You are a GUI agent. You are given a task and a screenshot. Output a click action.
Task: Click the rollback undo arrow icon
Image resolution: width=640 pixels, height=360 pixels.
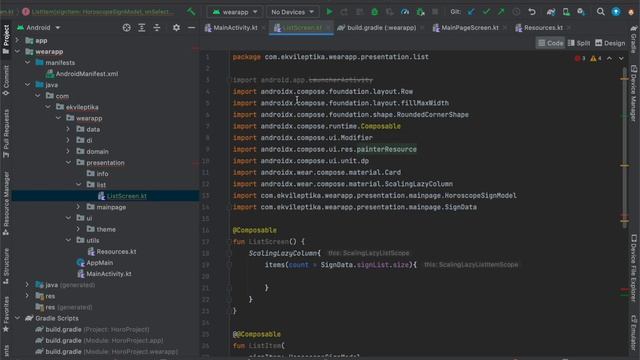pyautogui.click(x=531, y=12)
